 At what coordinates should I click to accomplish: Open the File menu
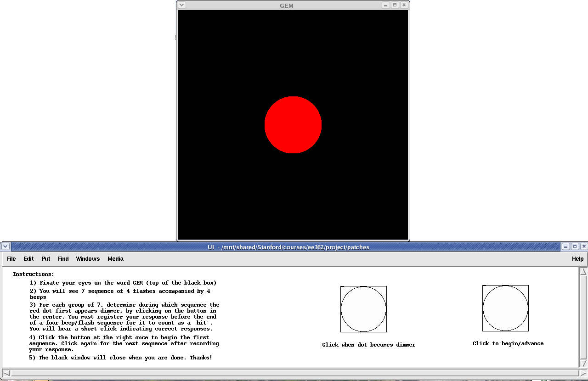tap(11, 259)
